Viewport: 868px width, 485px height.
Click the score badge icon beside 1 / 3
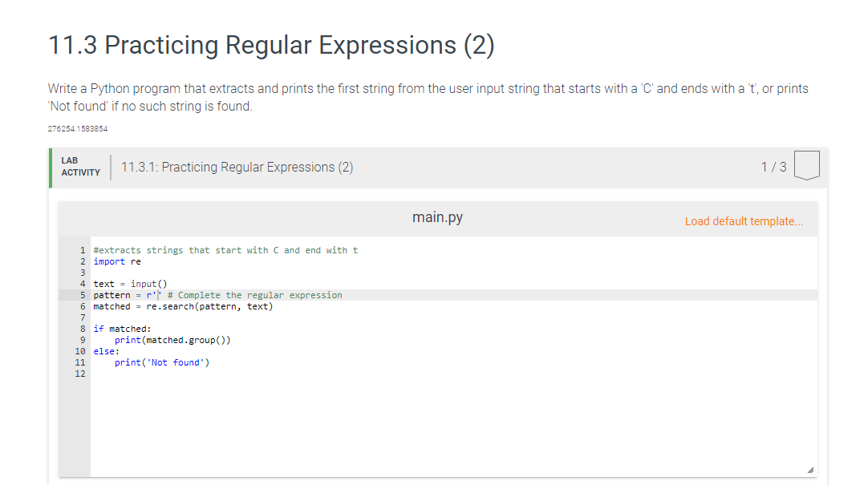point(806,165)
